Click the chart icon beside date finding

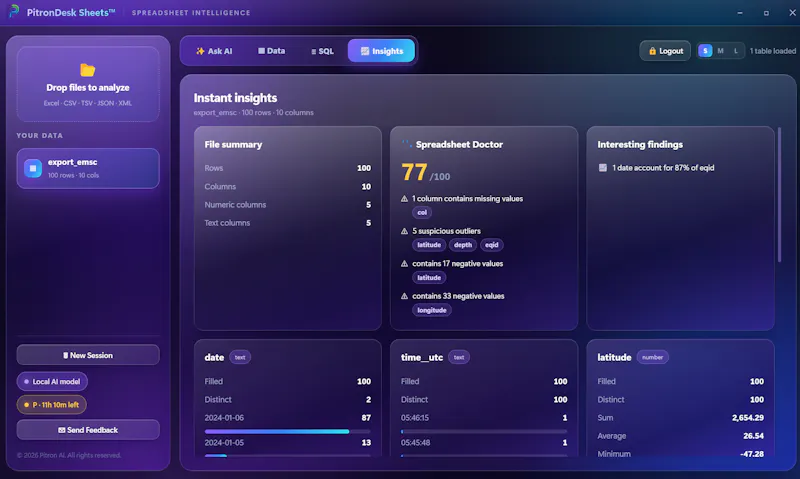tap(603, 168)
